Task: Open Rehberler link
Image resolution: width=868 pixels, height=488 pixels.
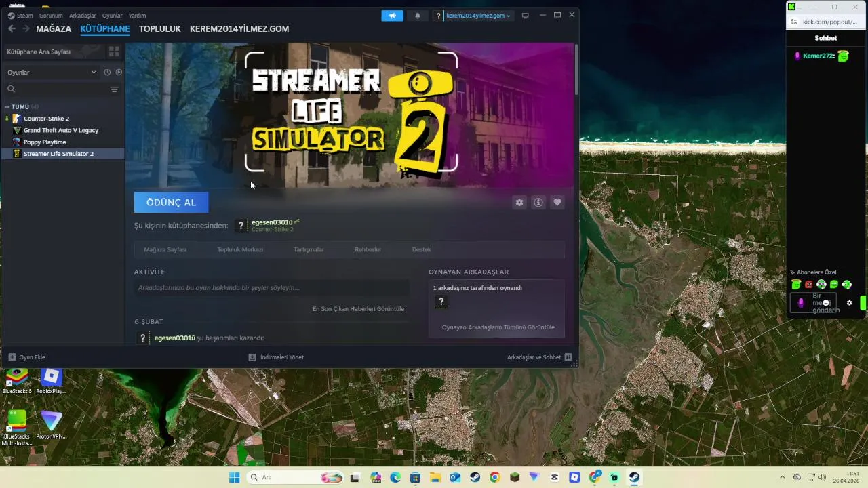Action: click(x=368, y=249)
